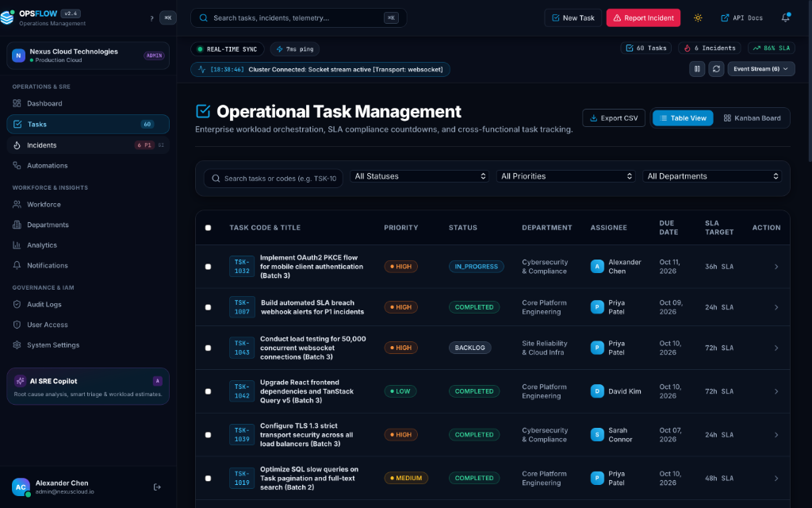The image size is (812, 508).
Task: Switch to Kanban Board view
Action: 752,118
